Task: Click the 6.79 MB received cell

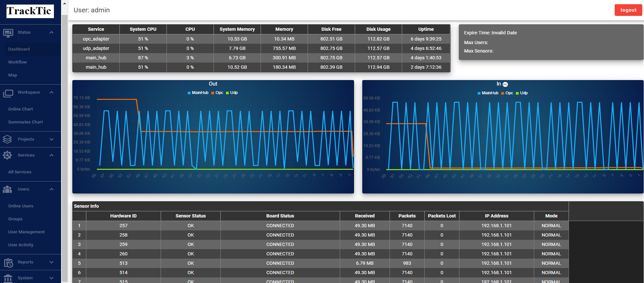Action: pos(365,263)
